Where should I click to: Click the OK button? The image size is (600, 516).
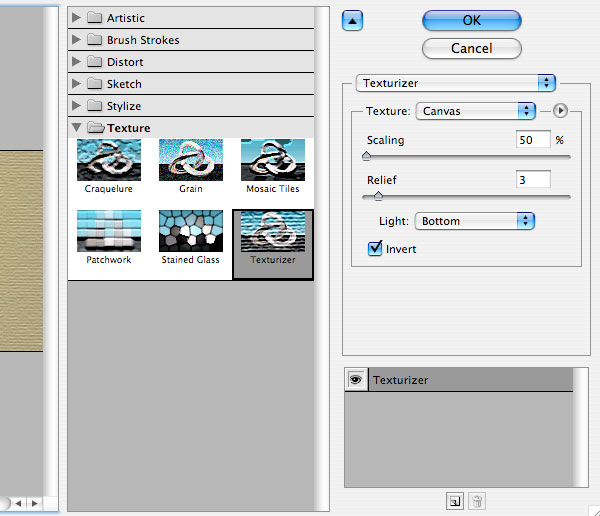(x=471, y=20)
